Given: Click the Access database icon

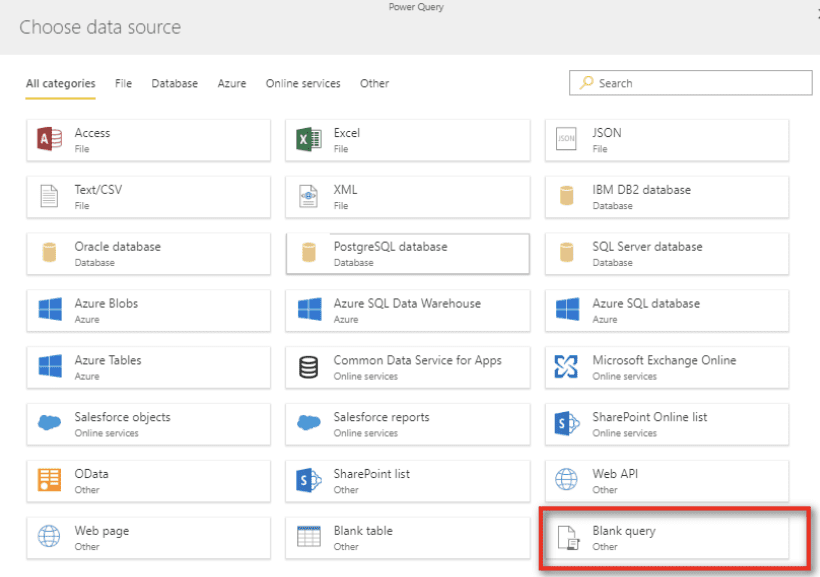Looking at the screenshot, I should [49, 140].
